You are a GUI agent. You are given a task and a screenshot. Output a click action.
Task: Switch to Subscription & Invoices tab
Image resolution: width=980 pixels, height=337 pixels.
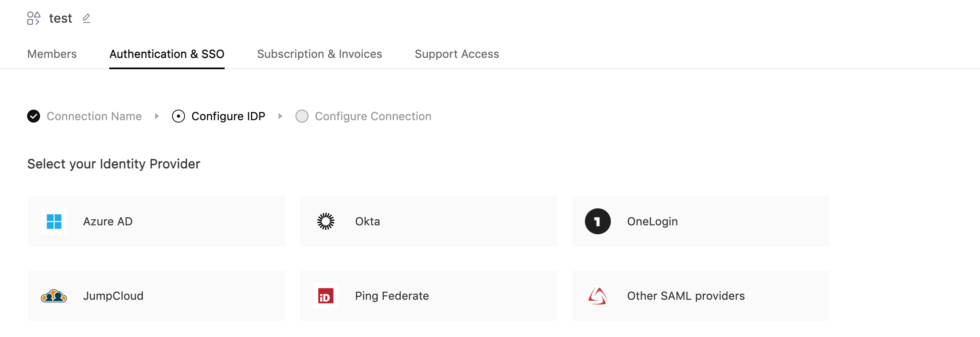(x=319, y=54)
